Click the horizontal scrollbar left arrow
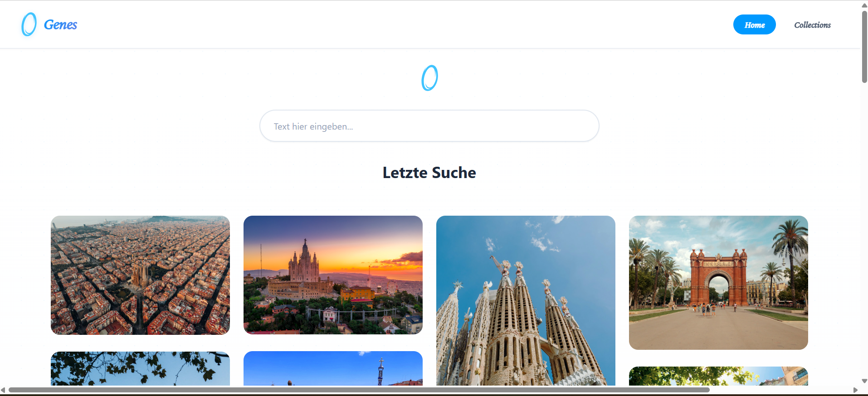 tap(3, 390)
